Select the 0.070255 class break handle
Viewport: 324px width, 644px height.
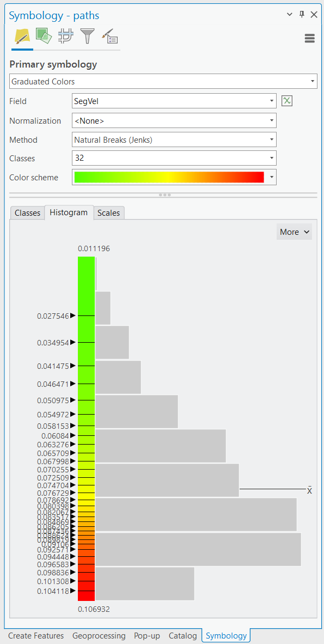73,469
